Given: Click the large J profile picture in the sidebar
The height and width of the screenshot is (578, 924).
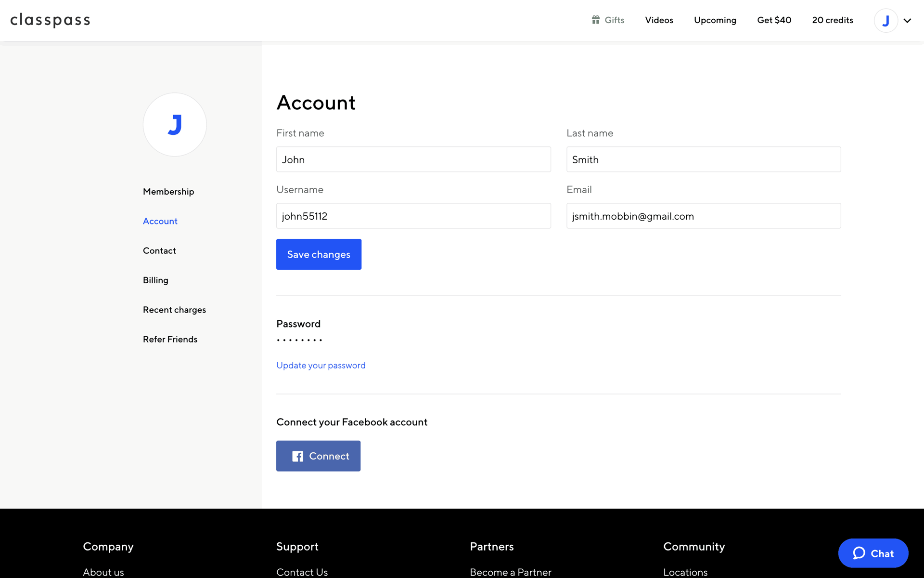Looking at the screenshot, I should (175, 125).
